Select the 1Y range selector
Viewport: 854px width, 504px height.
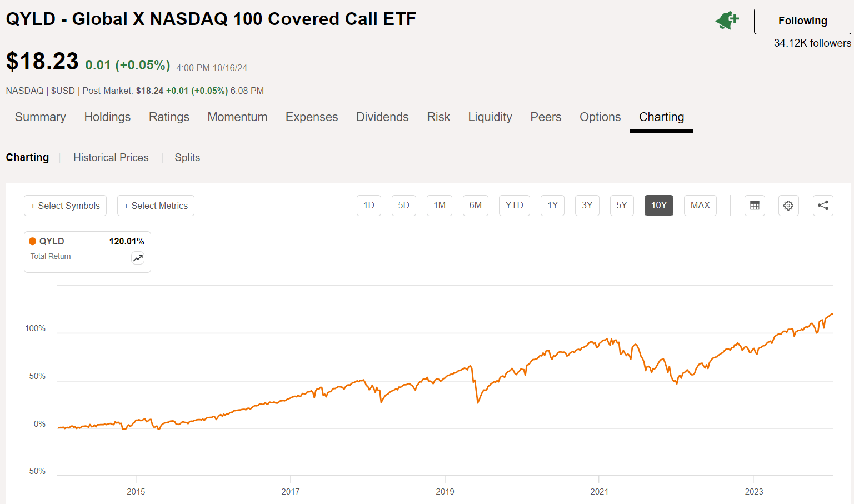(x=552, y=205)
